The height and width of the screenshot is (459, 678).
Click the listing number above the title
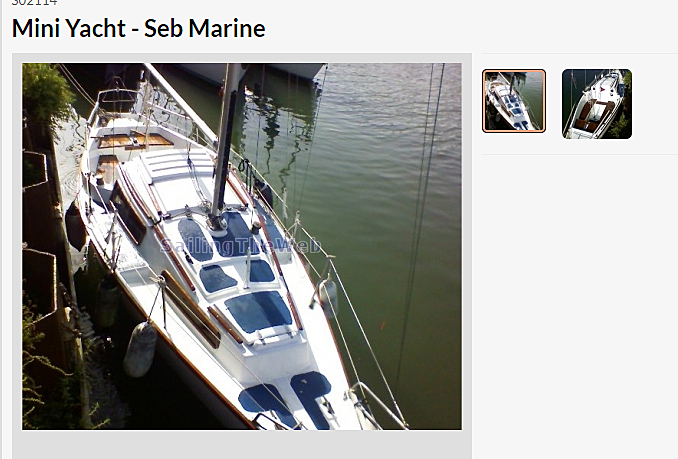click(34, 3)
